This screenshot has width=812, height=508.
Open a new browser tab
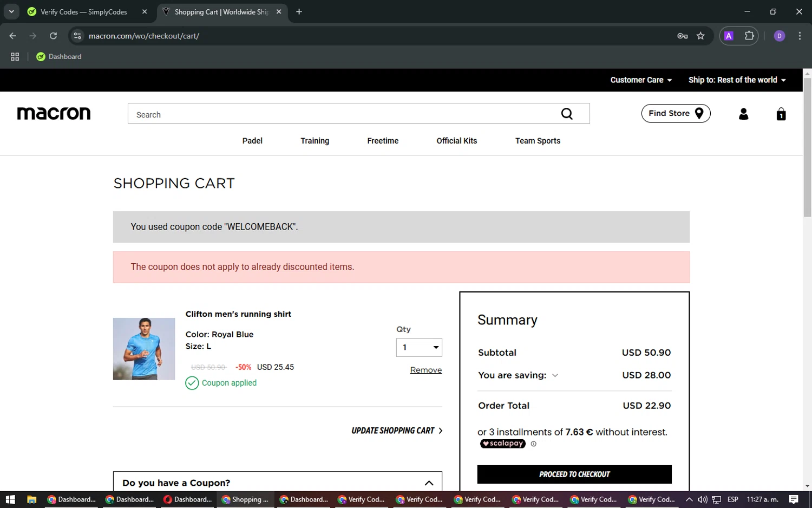299,11
